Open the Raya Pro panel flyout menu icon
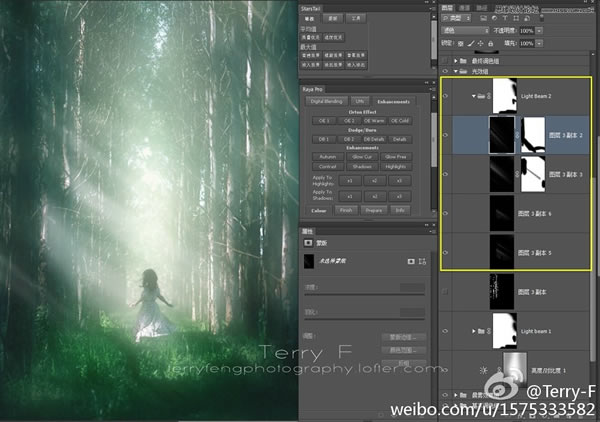Image resolution: width=600 pixels, height=422 pixels. click(x=432, y=89)
